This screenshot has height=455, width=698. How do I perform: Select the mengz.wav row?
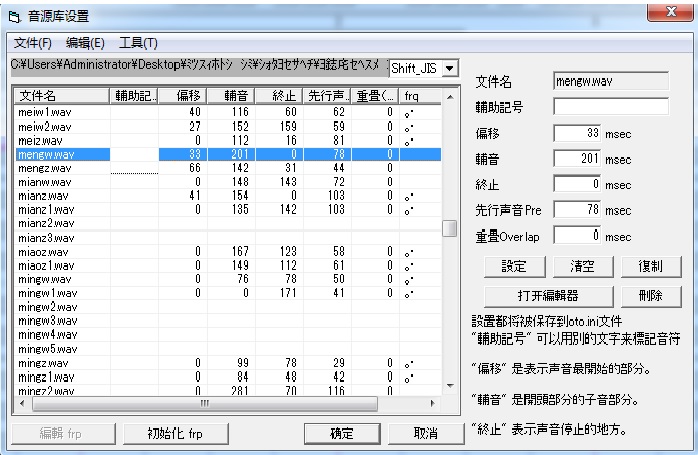(x=228, y=168)
